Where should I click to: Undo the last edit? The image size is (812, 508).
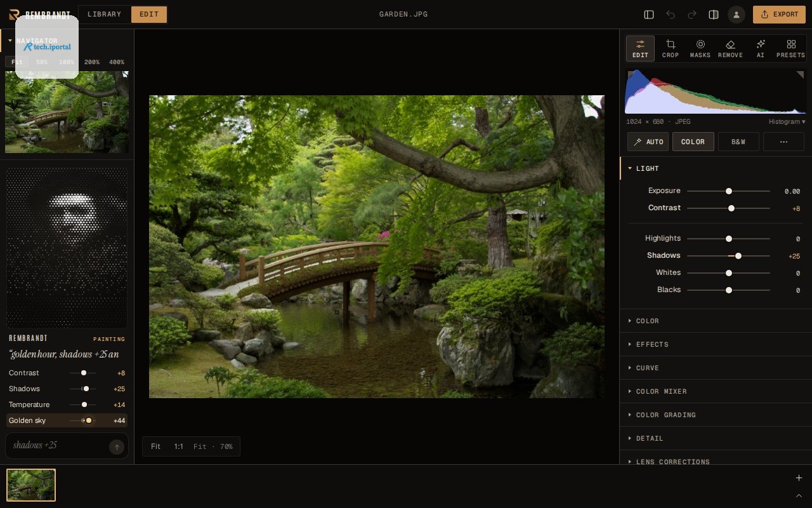[x=671, y=15]
